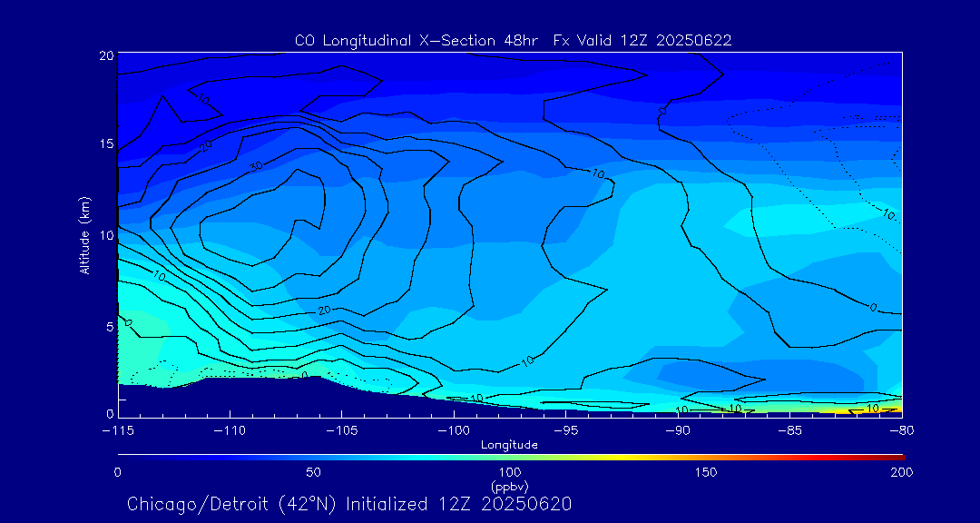
Task: Click longitude tick label '-115'
Action: pyautogui.click(x=117, y=431)
